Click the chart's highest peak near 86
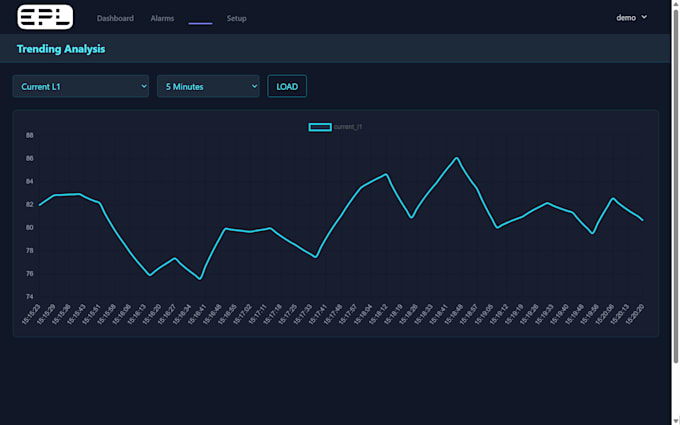 pos(457,158)
